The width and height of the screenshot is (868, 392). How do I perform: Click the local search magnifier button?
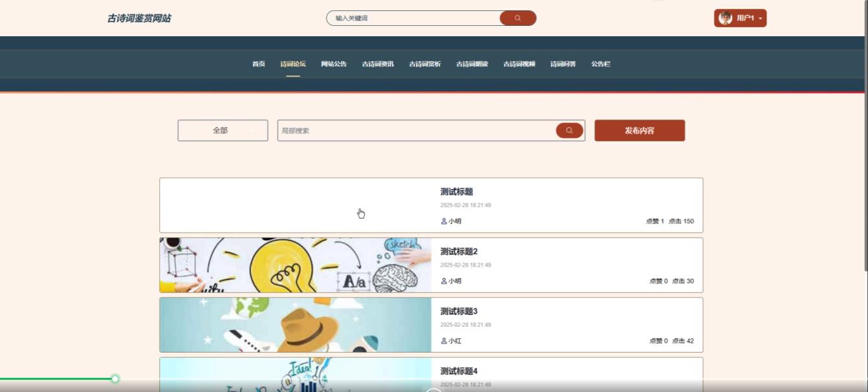tap(569, 131)
